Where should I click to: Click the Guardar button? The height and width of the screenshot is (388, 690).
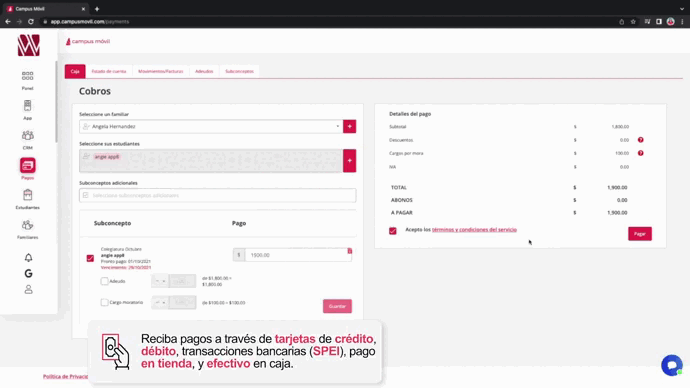pos(337,306)
